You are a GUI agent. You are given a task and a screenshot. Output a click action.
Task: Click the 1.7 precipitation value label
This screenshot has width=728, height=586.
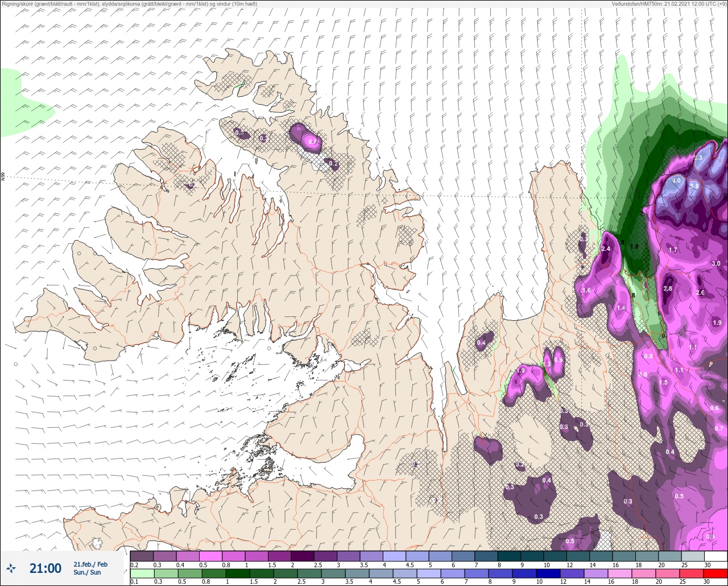[x=673, y=250]
